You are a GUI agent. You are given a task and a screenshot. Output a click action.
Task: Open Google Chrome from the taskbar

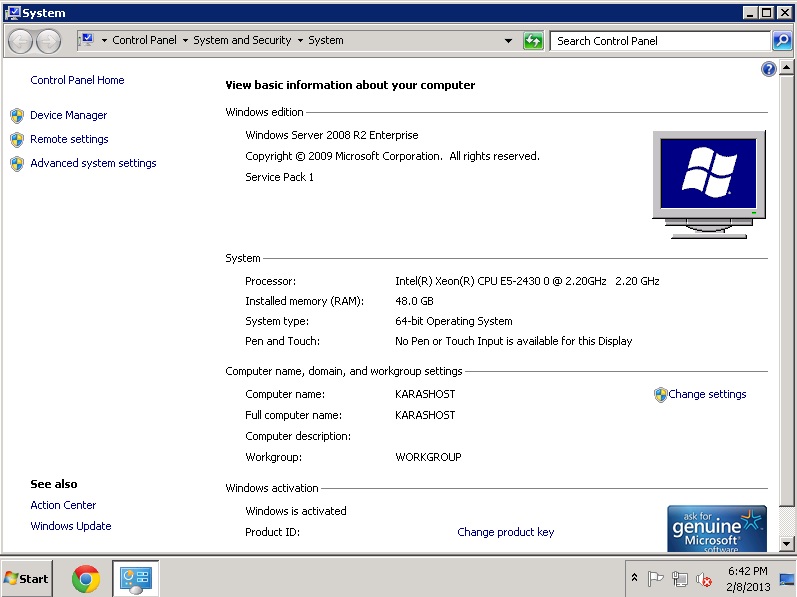(x=86, y=578)
